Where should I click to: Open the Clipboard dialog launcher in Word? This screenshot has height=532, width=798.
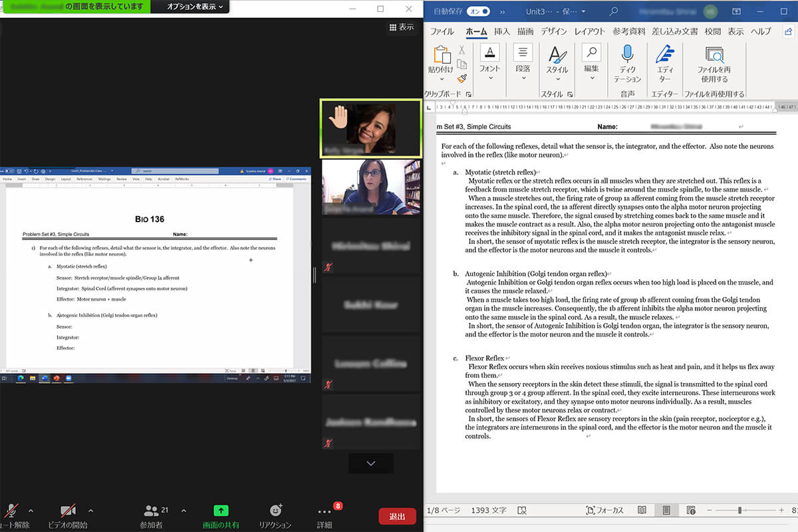click(468, 94)
